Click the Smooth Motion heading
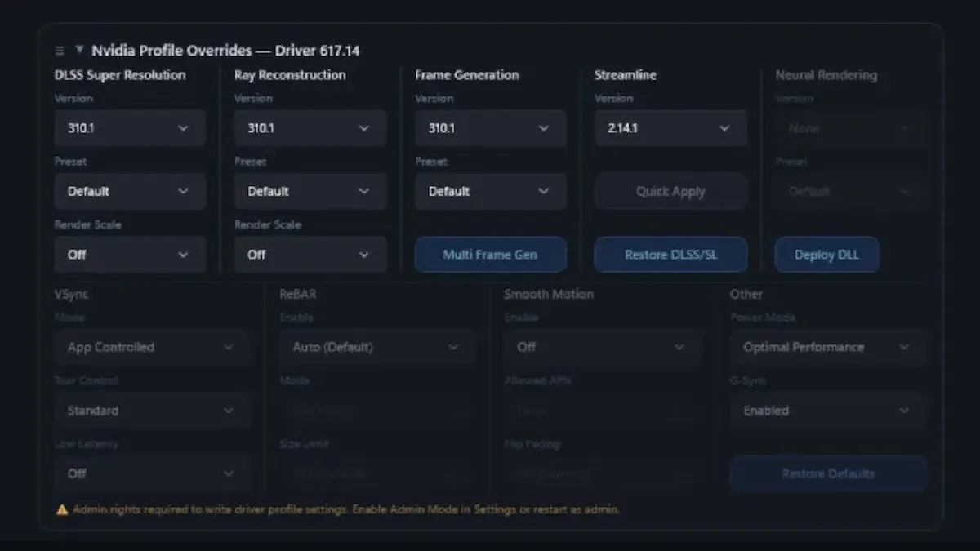 pos(549,294)
